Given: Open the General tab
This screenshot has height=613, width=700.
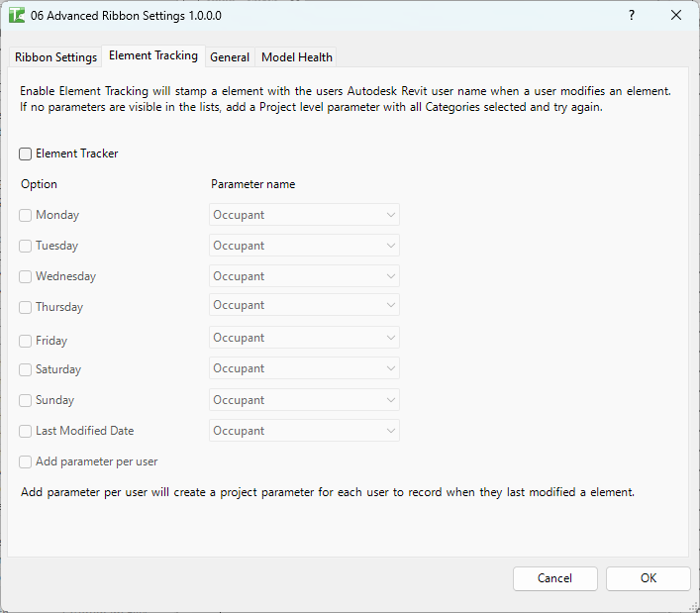Looking at the screenshot, I should click(x=230, y=57).
